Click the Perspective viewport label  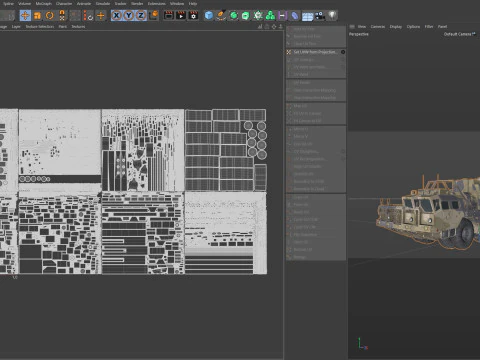[x=359, y=34]
